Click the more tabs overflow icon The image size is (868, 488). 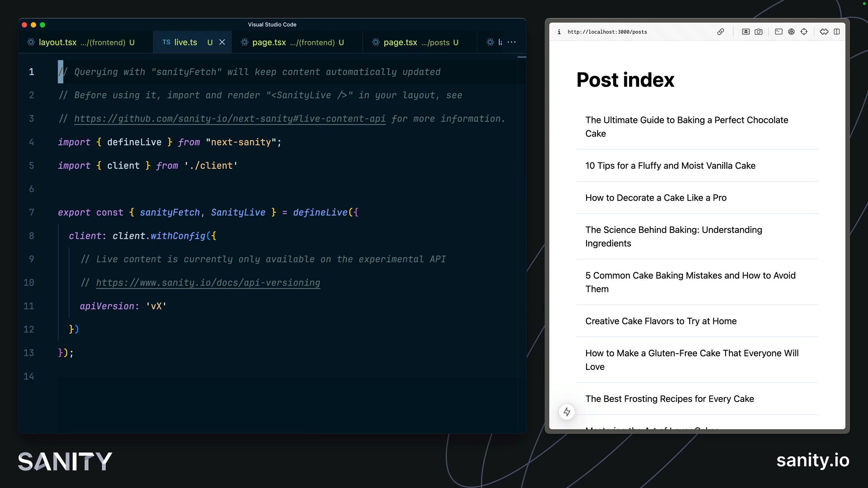(x=512, y=42)
